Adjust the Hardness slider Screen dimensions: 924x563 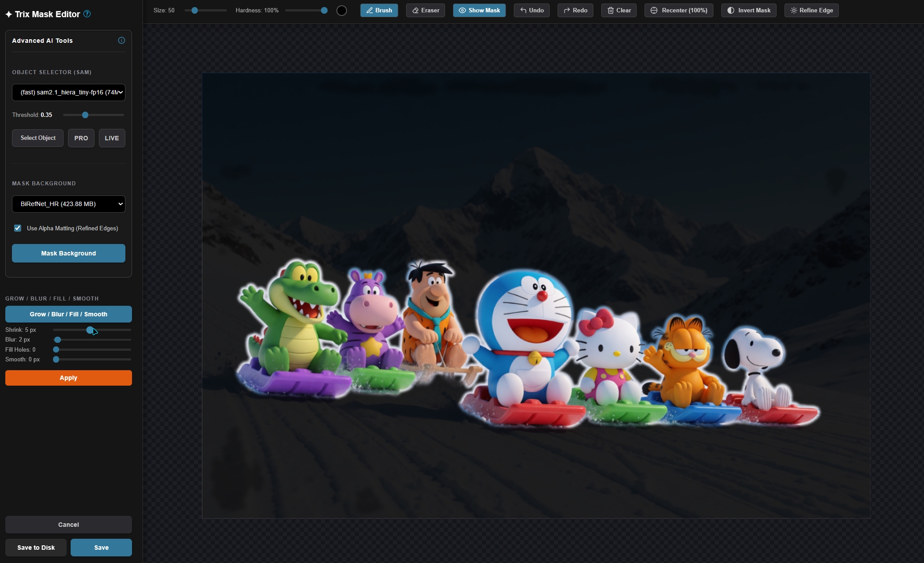pos(306,10)
